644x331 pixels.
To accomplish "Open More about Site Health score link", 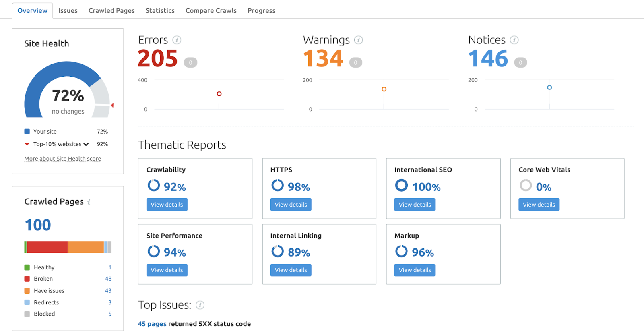I will pyautogui.click(x=62, y=159).
